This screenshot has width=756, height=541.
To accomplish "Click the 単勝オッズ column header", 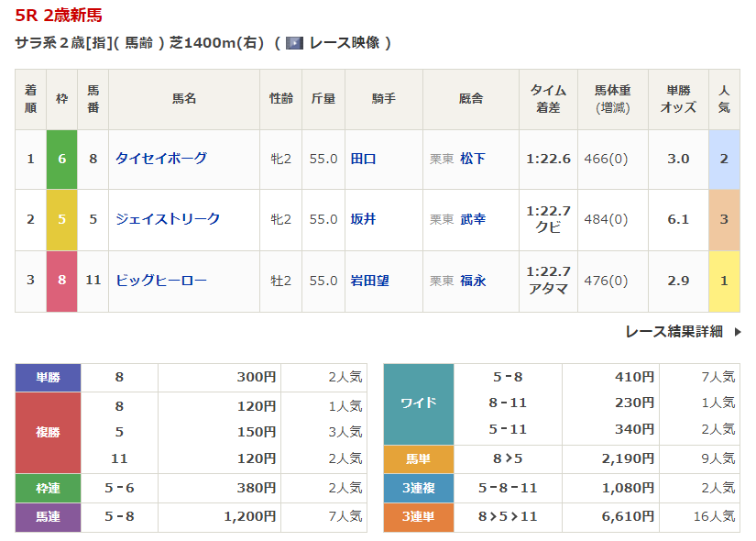I will 678,99.
